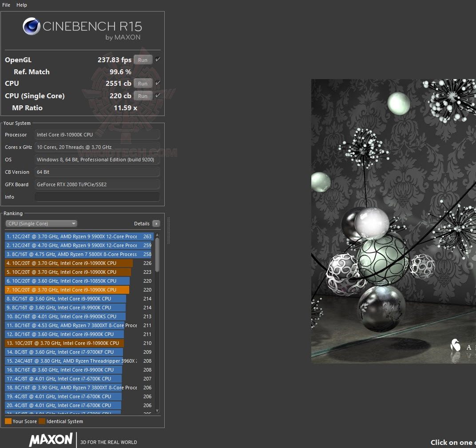Toggle the OpenGL test checkbox
476x448 pixels.
[x=158, y=60]
